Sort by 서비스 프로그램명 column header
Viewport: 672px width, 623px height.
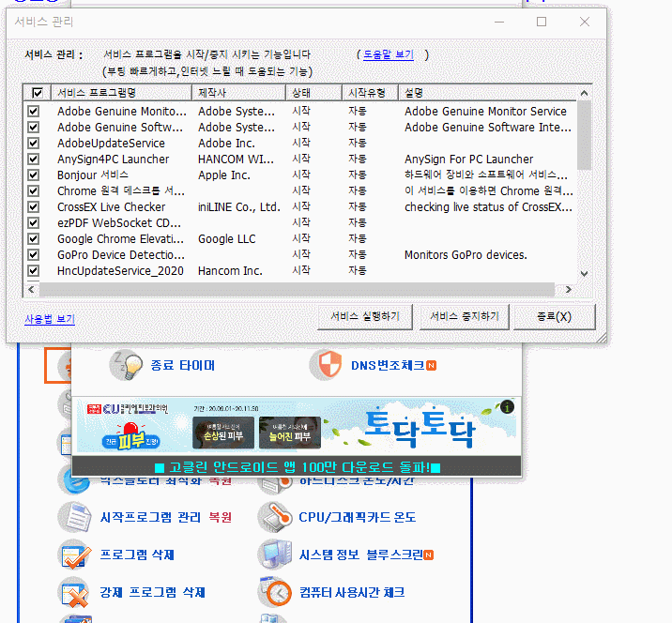click(x=121, y=93)
